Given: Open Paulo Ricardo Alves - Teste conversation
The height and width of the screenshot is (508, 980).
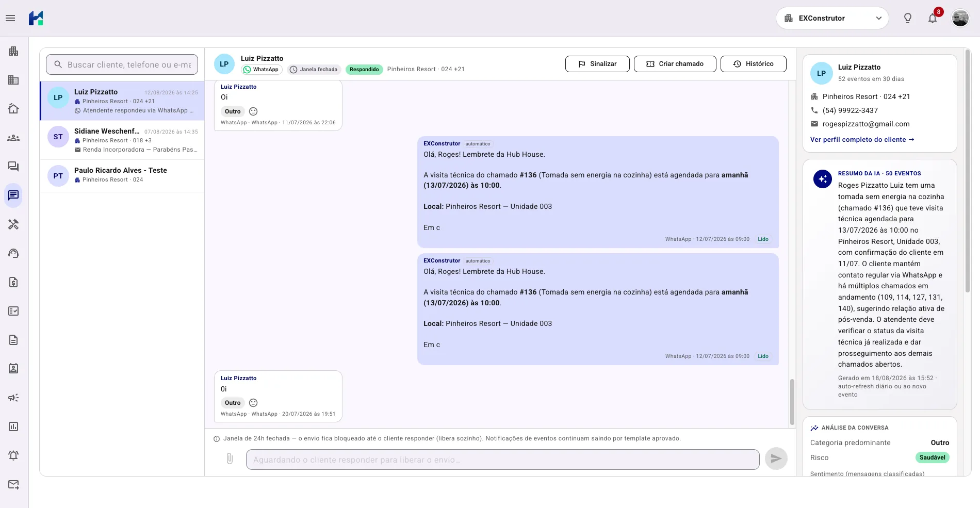Looking at the screenshot, I should [x=122, y=175].
